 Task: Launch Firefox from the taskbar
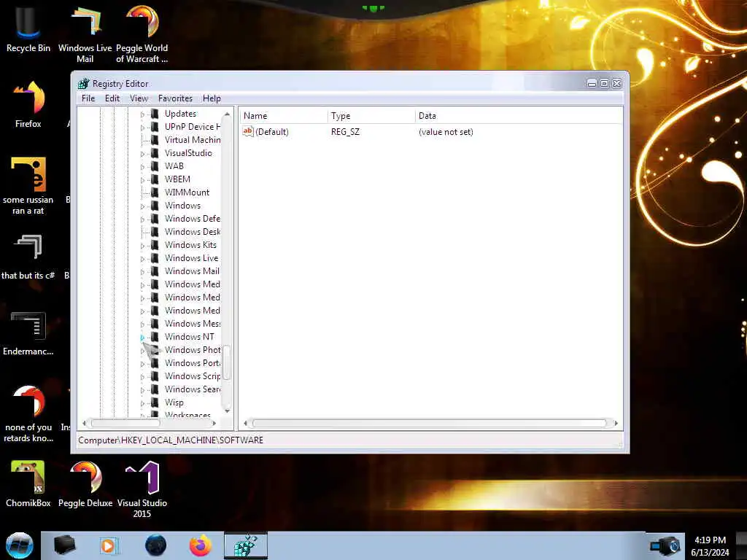coord(201,545)
